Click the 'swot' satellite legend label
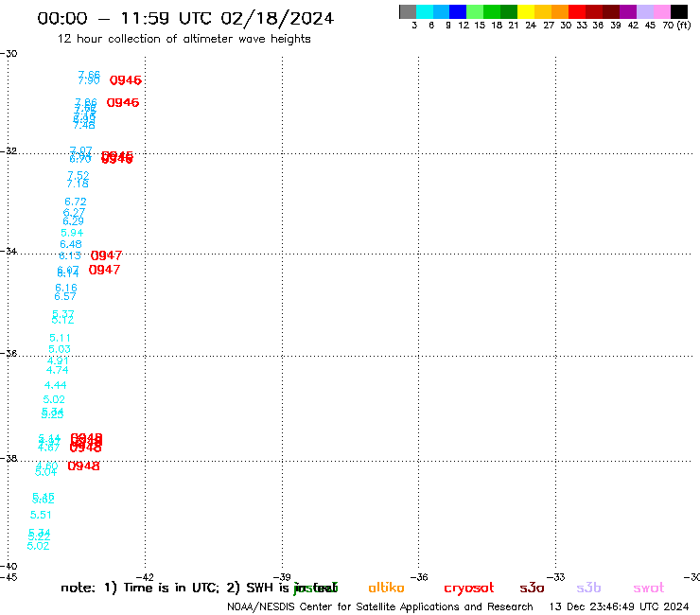700x615 pixels. 649,588
